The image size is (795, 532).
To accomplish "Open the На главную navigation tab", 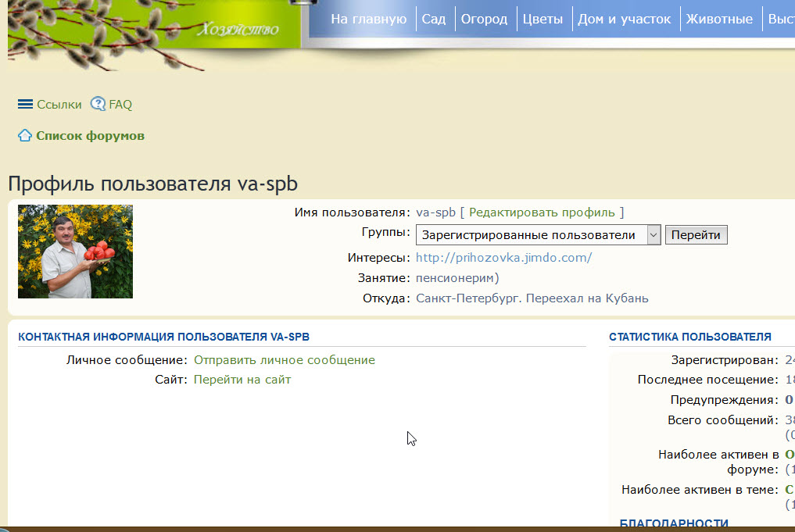I will click(x=368, y=20).
